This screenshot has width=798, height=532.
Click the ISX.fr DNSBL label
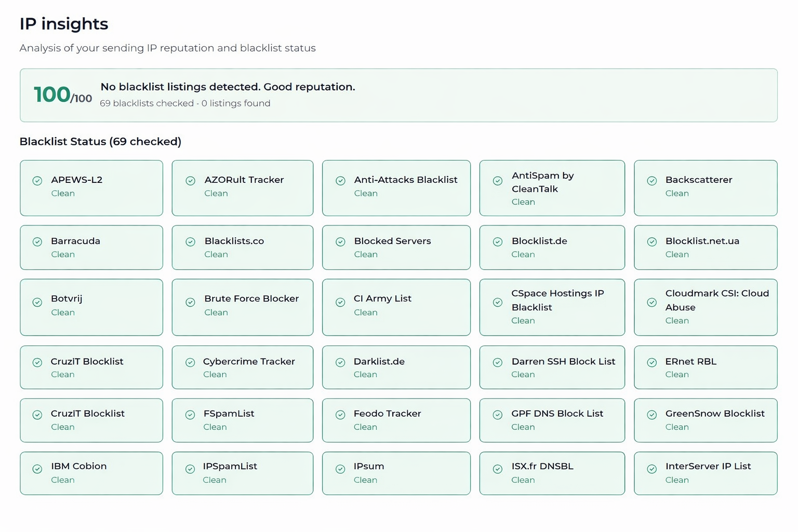tap(542, 466)
